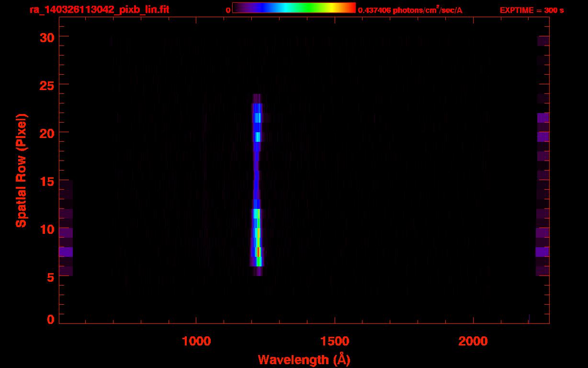Click the purple pixel column at right edge
The height and width of the screenshot is (368, 588).
pyautogui.click(x=543, y=156)
